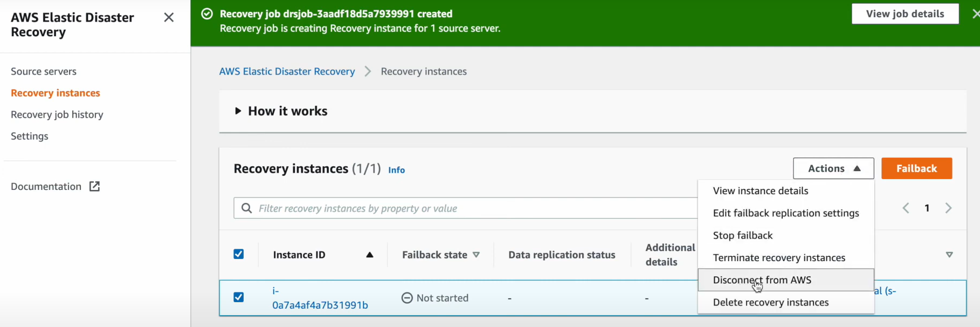
Task: Select View instance details from menu
Action: [x=786, y=191]
